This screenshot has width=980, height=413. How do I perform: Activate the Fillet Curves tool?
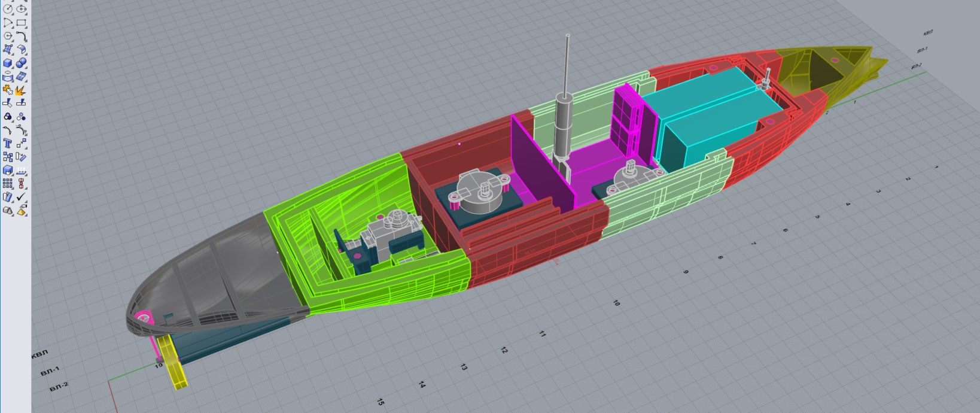22,37
